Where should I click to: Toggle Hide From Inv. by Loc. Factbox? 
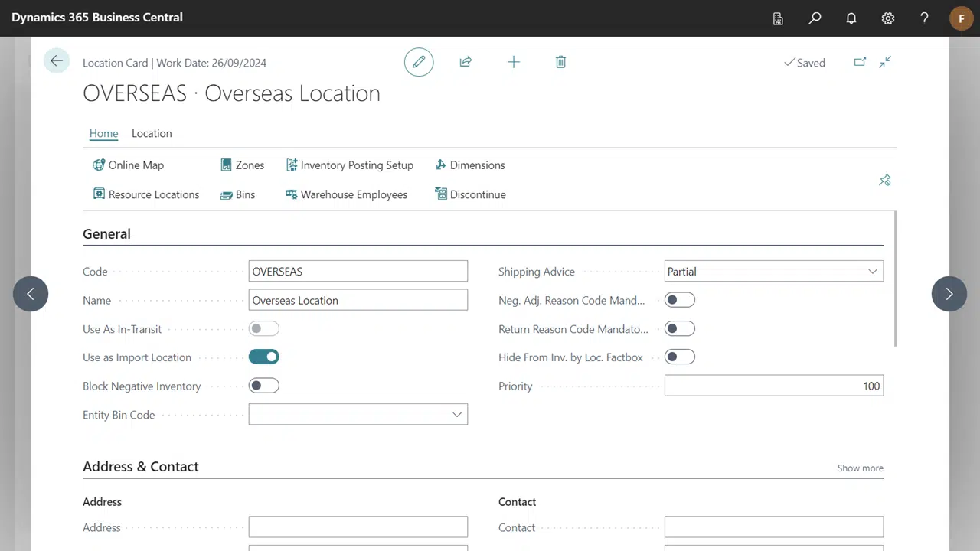pos(679,357)
